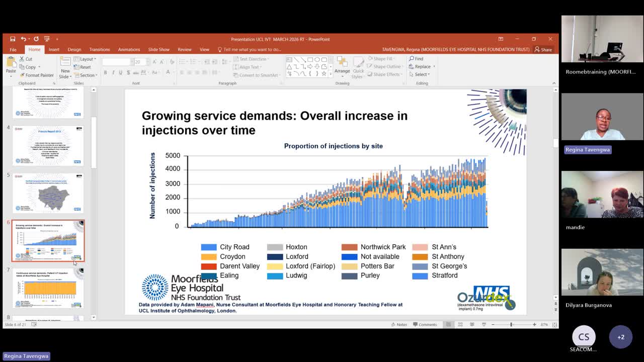This screenshot has width=644, height=362.
Task: Toggle Bold formatting
Action: click(105, 73)
